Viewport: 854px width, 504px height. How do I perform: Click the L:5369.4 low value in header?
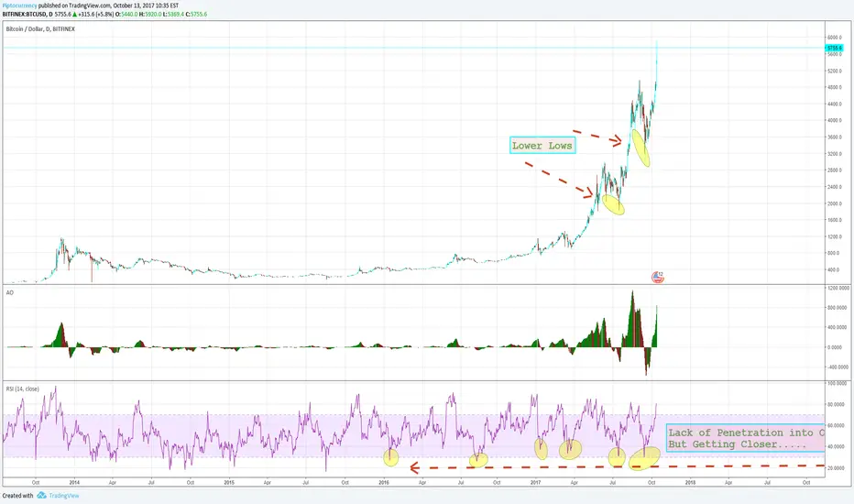173,14
